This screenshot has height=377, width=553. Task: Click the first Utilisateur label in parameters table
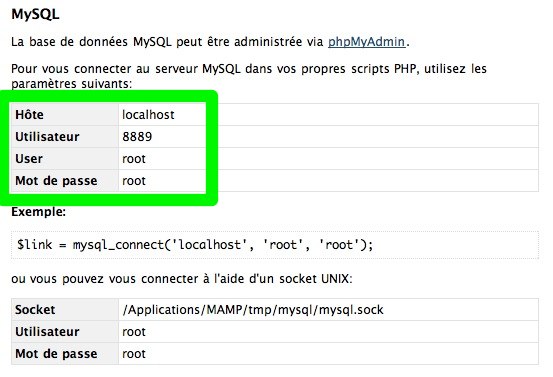[x=47, y=136]
